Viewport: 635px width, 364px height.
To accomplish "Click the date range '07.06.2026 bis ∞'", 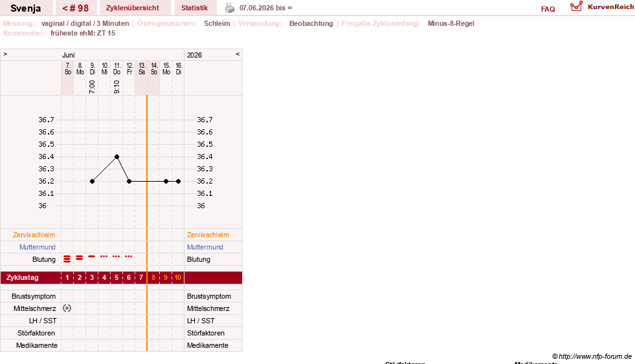I will [x=265, y=8].
